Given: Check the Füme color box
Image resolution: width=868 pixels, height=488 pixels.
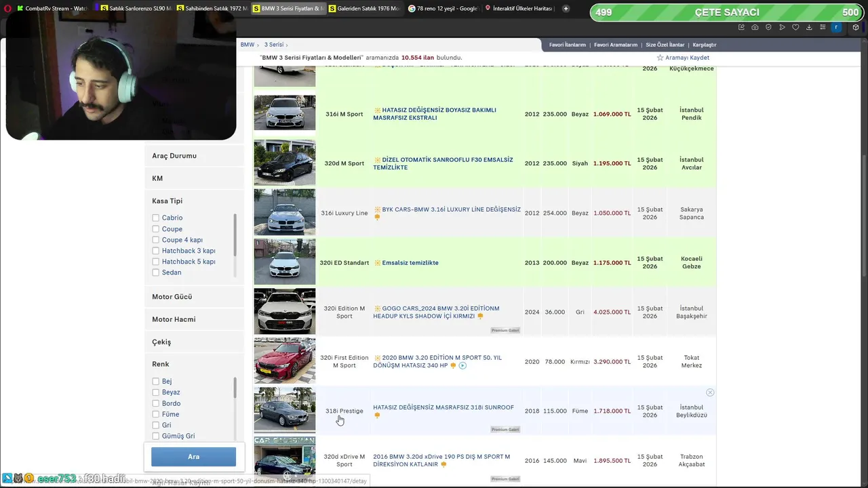Looking at the screenshot, I should point(156,414).
